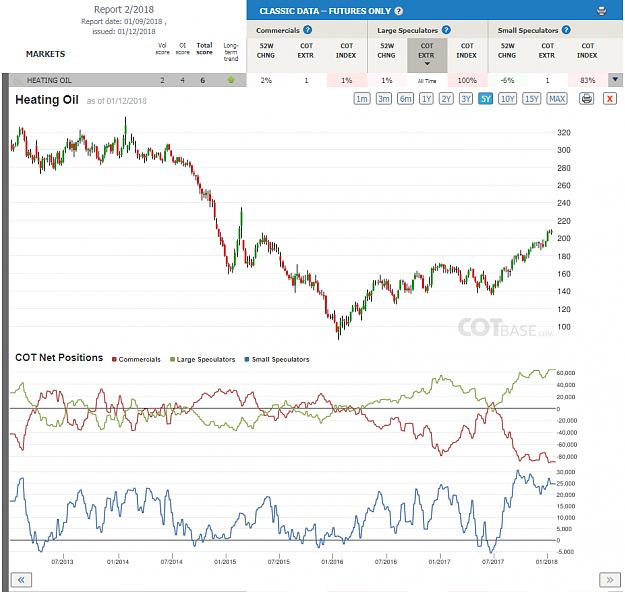The width and height of the screenshot is (625, 592).
Task: Collapse the Heating Oil row with blue arrow
Action: pos(615,80)
